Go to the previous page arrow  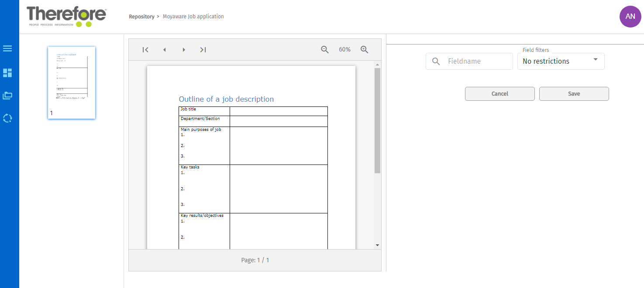[165, 50]
